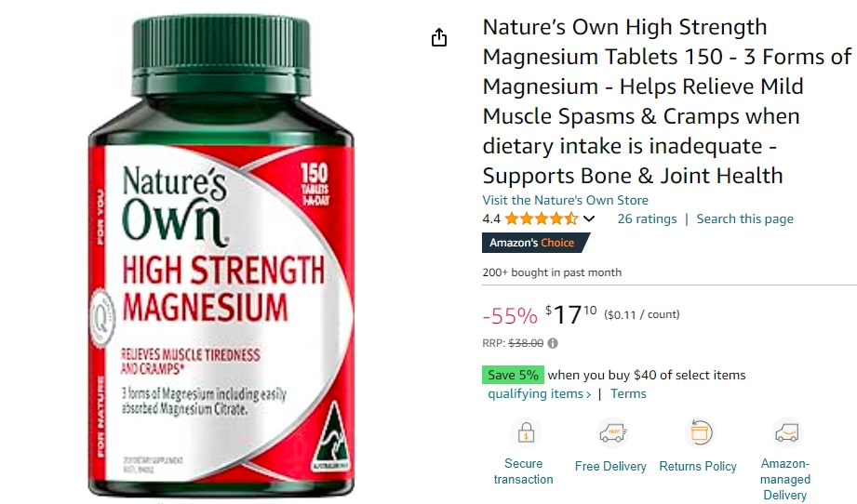Expand the rating breakdown chevron
The image size is (857, 504).
[589, 219]
